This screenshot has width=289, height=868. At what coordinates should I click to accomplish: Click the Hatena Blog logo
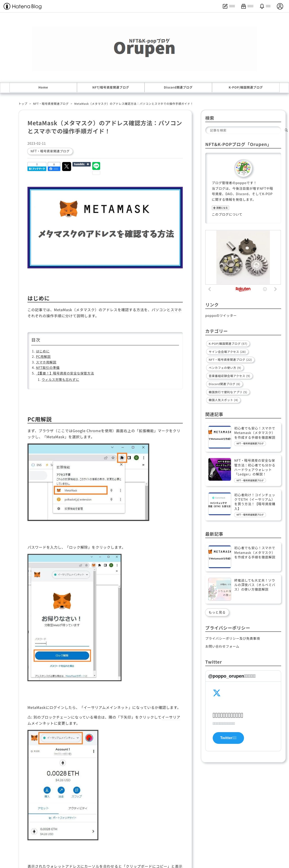(x=23, y=6)
